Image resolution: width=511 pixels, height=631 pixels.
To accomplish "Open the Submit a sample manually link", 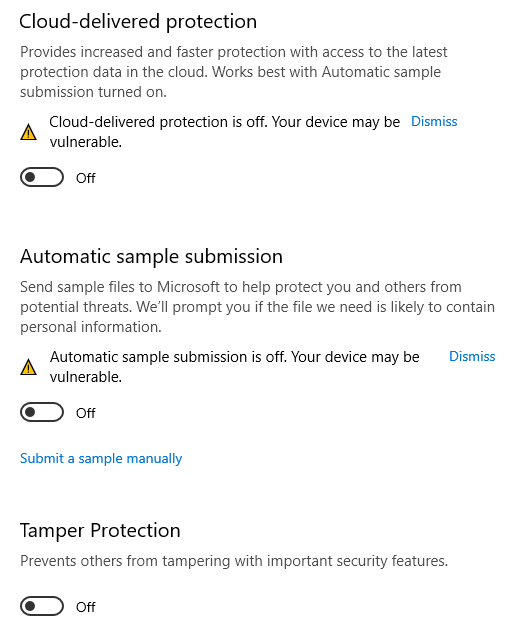I will pyautogui.click(x=101, y=458).
